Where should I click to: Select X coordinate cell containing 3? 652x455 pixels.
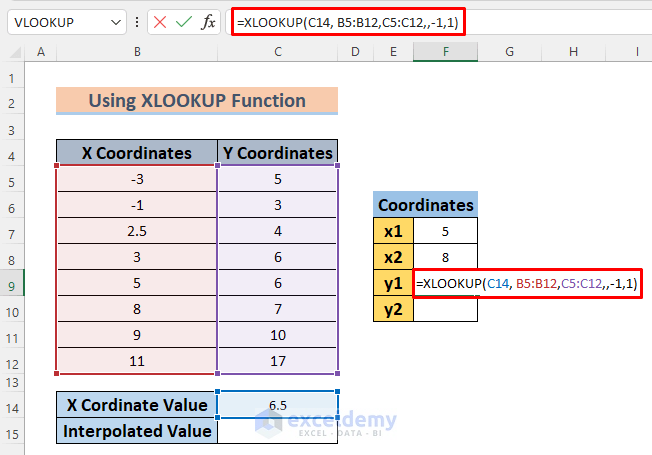(137, 257)
